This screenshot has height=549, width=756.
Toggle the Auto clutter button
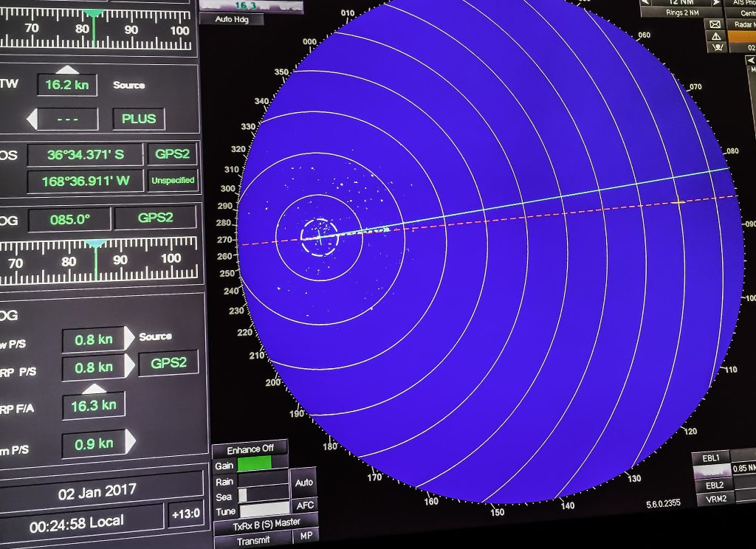[303, 483]
